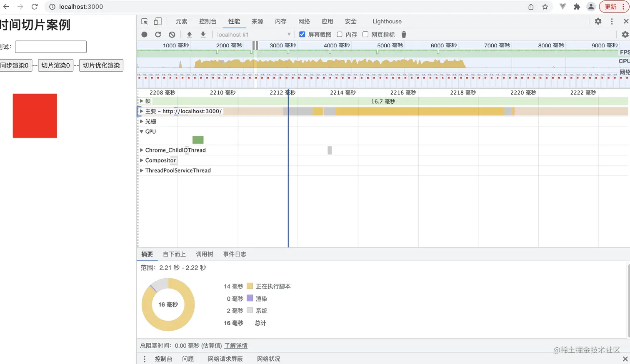Expand the ThreadPoolServiceThread track
630x364 pixels.
(x=142, y=170)
